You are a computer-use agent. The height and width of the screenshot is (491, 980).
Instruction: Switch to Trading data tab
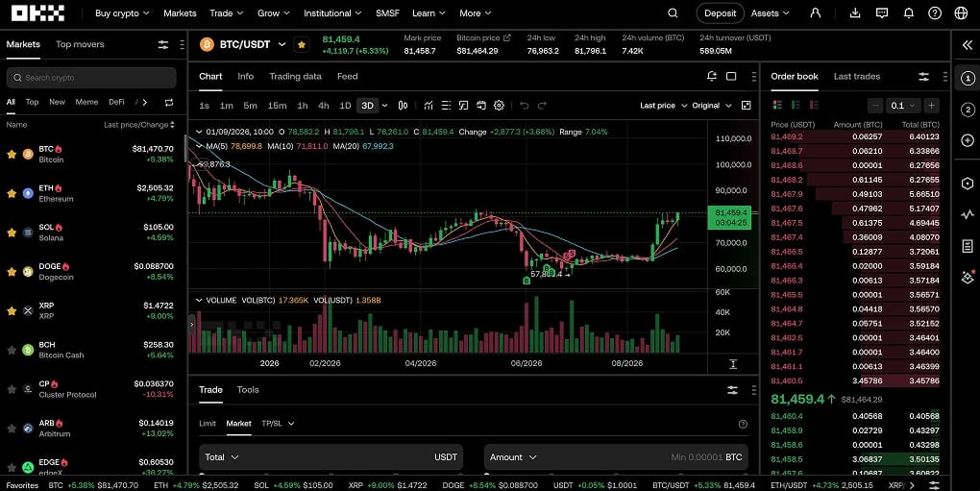[x=295, y=76]
